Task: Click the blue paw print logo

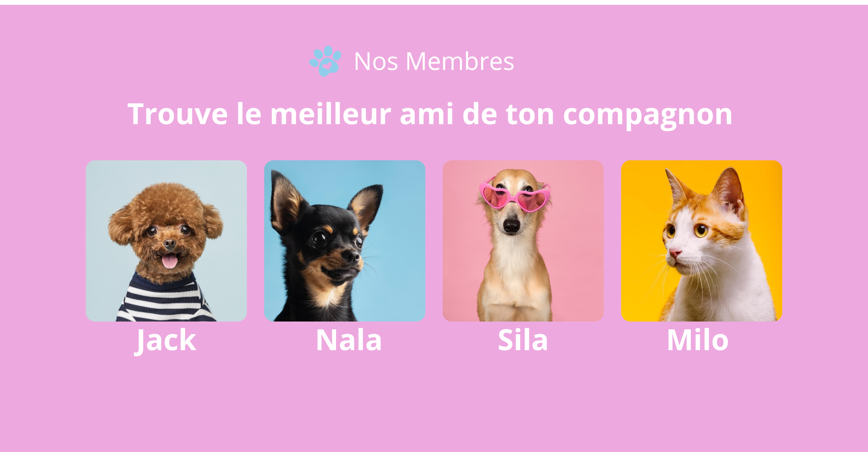Action: pyautogui.click(x=325, y=61)
